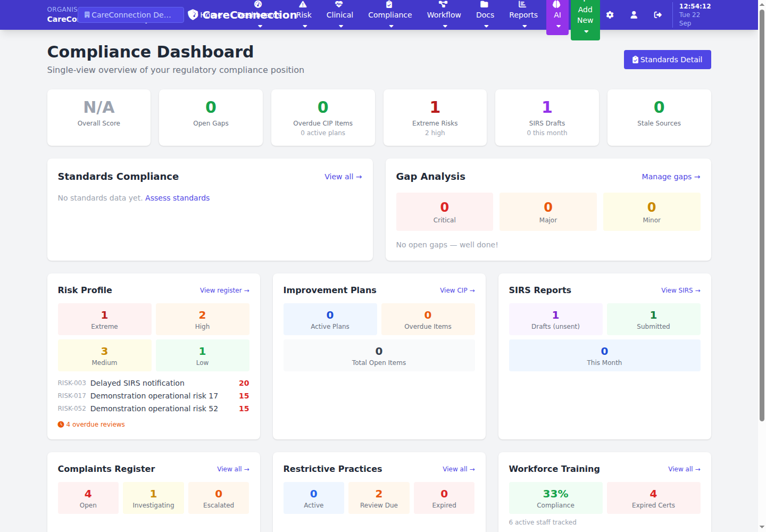Click View all in Restrictive Practices
Screen dimensions: 766x532
(x=459, y=469)
